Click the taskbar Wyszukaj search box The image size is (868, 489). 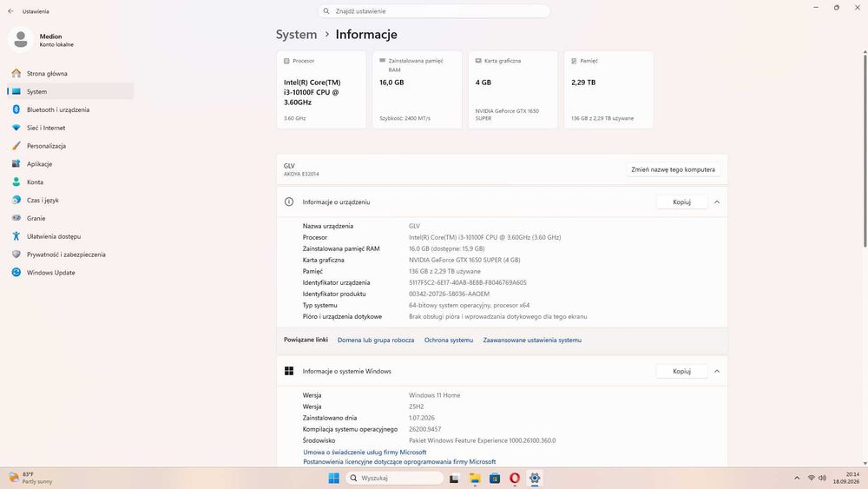coord(395,478)
